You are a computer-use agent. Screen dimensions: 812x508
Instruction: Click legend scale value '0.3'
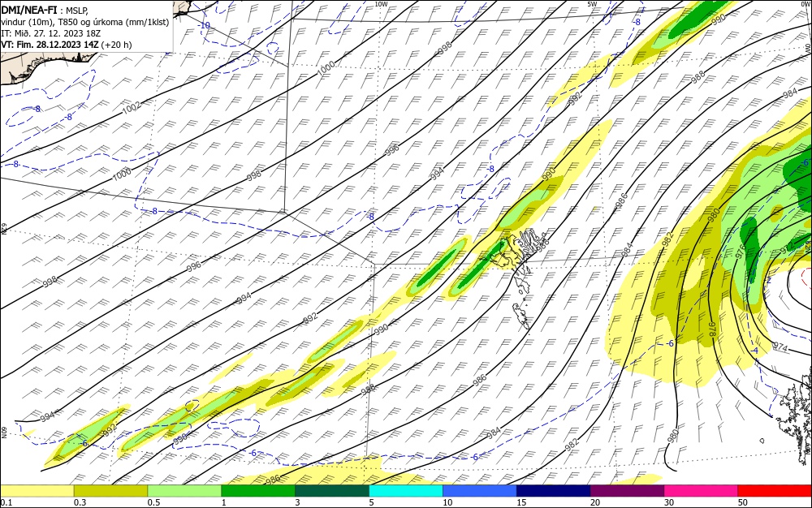(x=80, y=502)
